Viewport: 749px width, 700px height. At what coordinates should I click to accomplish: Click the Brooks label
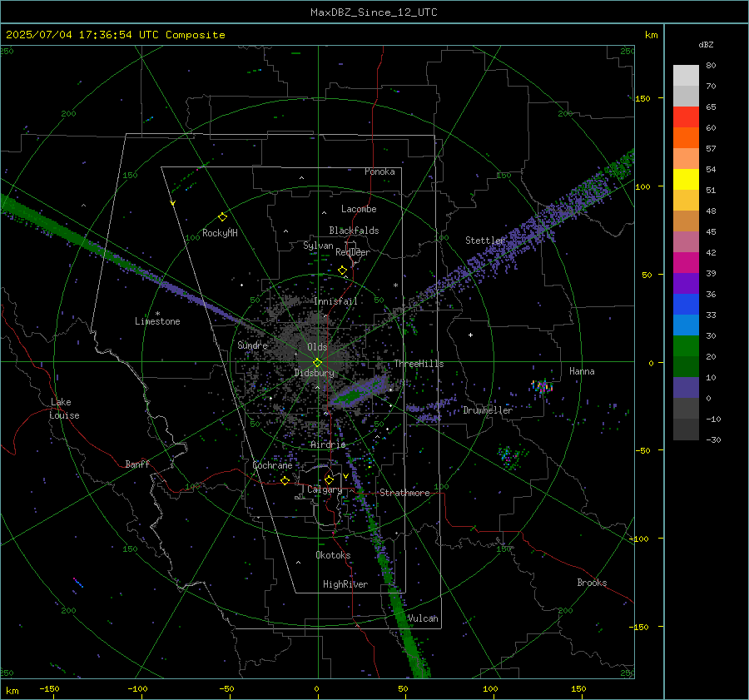click(x=592, y=583)
